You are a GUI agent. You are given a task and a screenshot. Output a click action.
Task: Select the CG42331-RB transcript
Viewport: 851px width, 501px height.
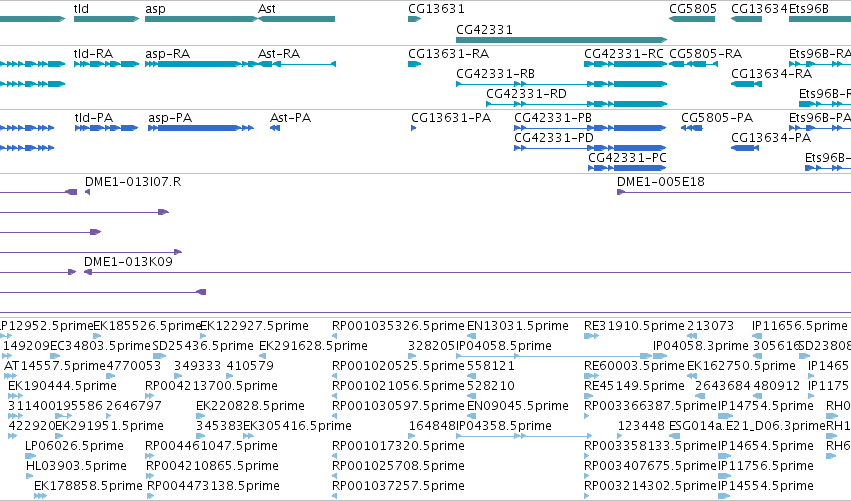(561, 84)
